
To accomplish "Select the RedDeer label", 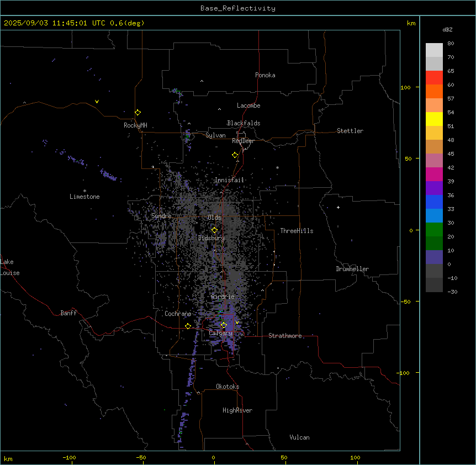I will tap(243, 141).
